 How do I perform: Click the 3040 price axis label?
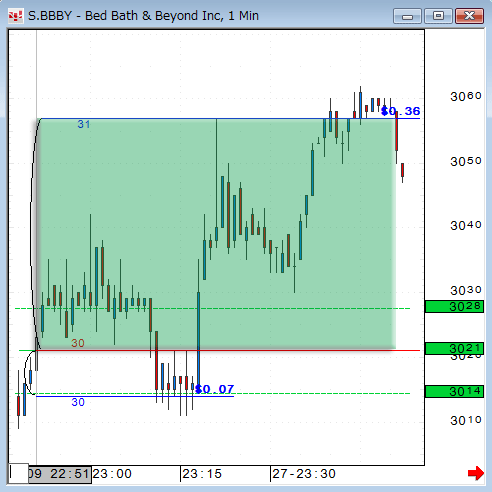466,226
